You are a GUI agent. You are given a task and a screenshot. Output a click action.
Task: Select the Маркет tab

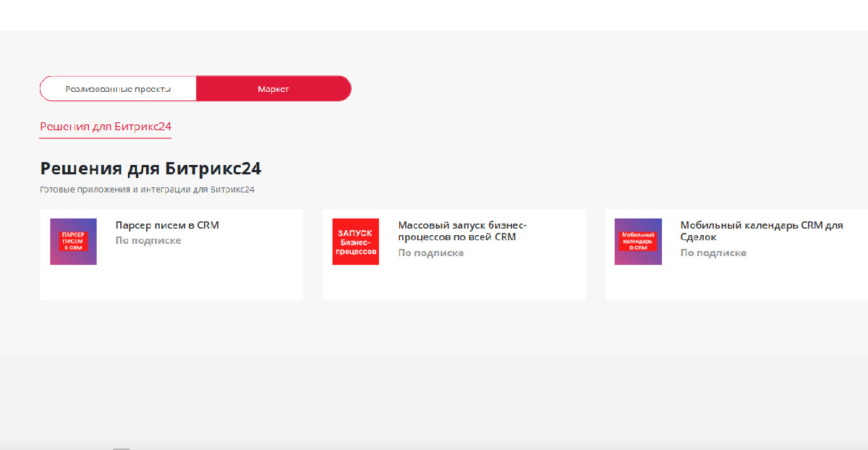point(273,88)
